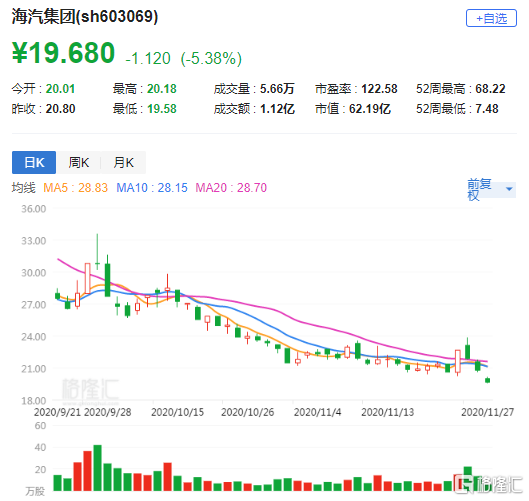Click the 52-week low value 7.48
Screen dimensions: 529x501
(x=487, y=109)
